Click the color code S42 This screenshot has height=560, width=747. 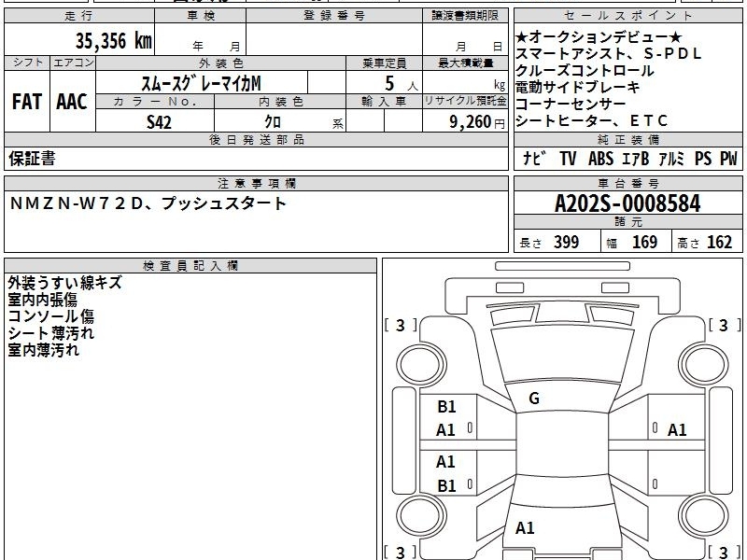pyautogui.click(x=159, y=122)
